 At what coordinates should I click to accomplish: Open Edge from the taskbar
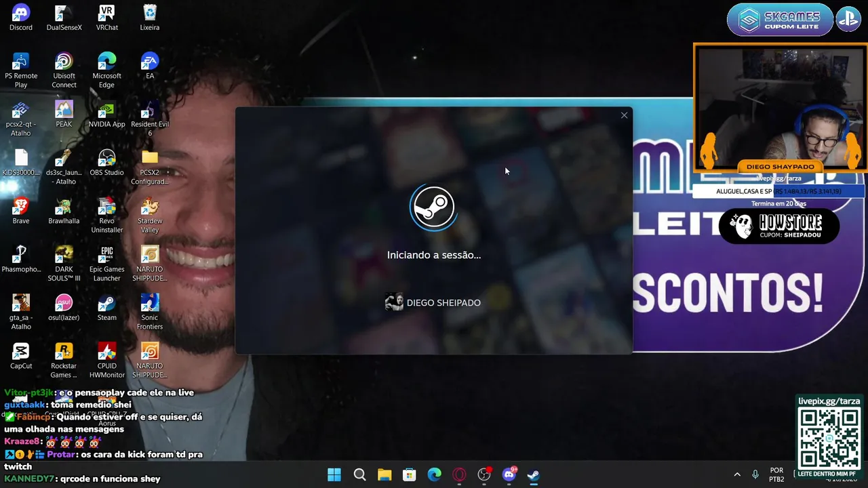click(435, 474)
